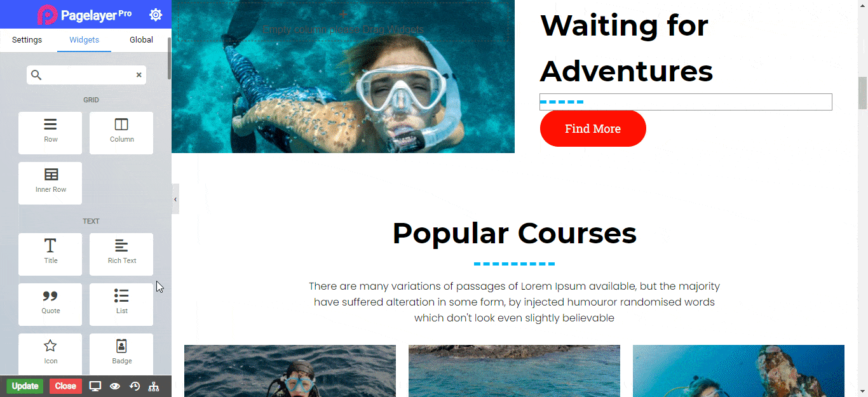Screen dimensions: 868x397
Task: Choose the Inner Row widget
Action: click(50, 183)
